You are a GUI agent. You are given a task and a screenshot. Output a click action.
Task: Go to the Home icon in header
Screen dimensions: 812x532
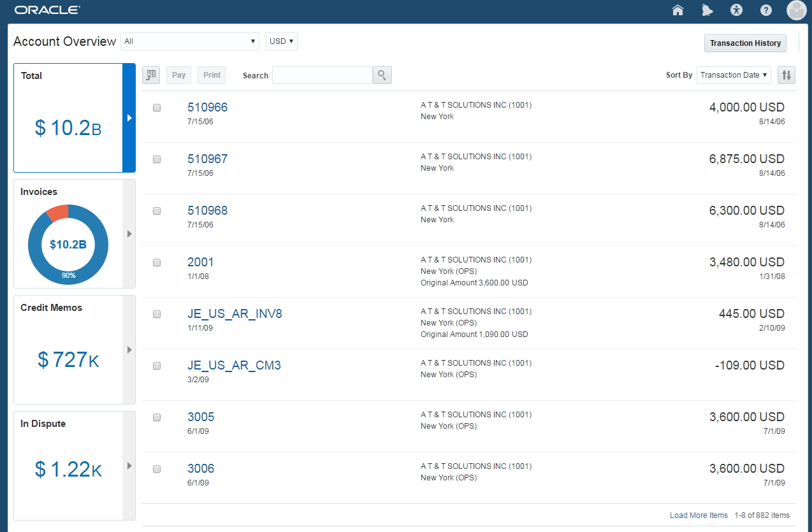(678, 10)
